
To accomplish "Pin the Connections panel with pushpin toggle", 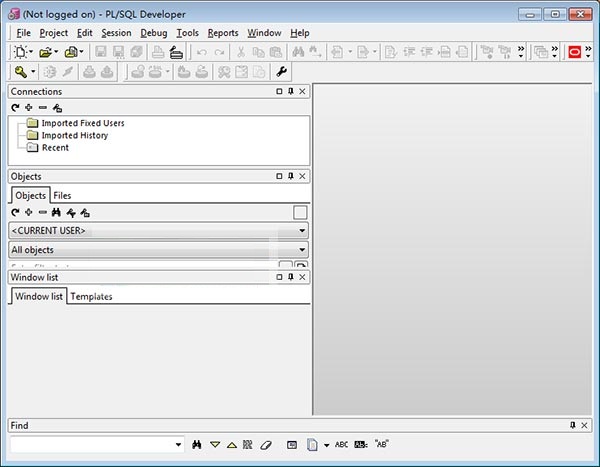I will tap(291, 92).
